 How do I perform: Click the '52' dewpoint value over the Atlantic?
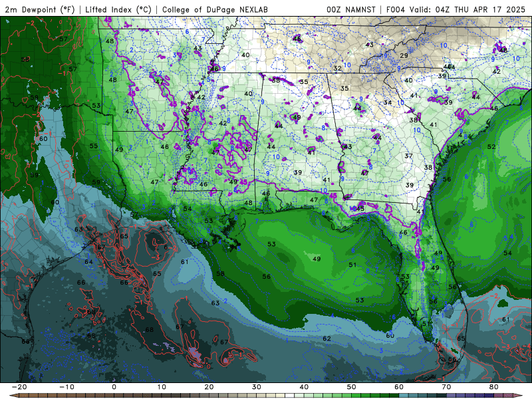click(x=491, y=146)
